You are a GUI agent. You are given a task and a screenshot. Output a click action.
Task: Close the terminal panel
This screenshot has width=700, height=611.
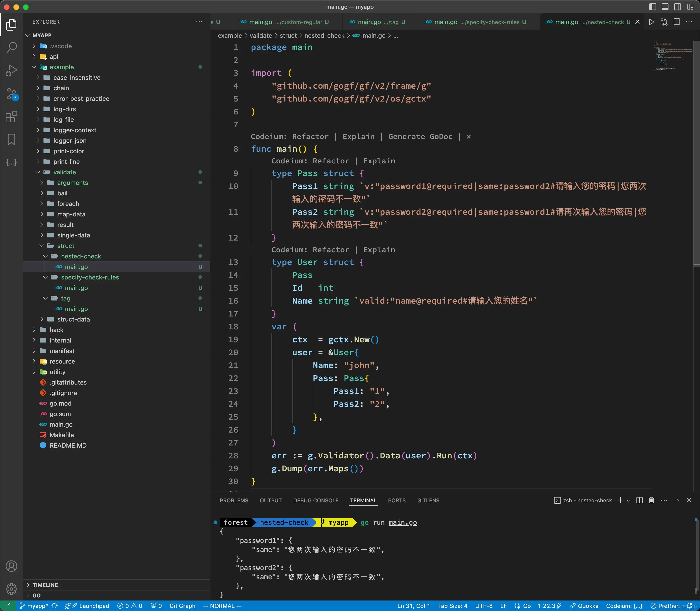[x=689, y=500]
